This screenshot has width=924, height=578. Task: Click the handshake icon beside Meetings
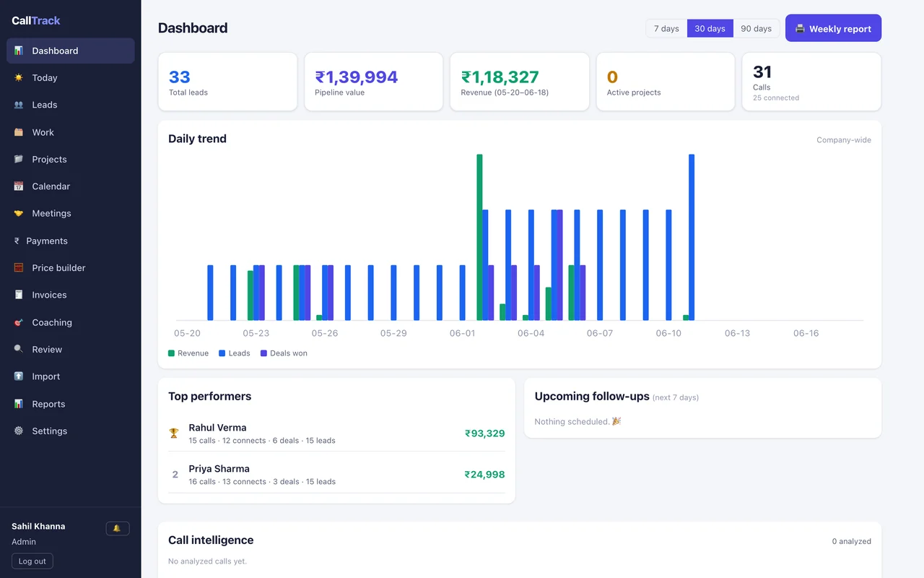tap(19, 214)
